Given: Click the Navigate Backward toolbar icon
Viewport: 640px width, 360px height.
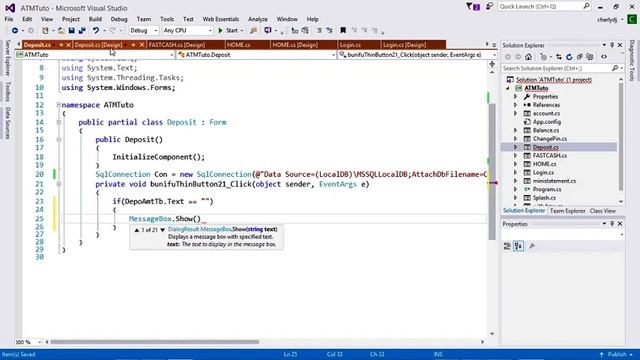Looking at the screenshot, I should (x=15, y=31).
